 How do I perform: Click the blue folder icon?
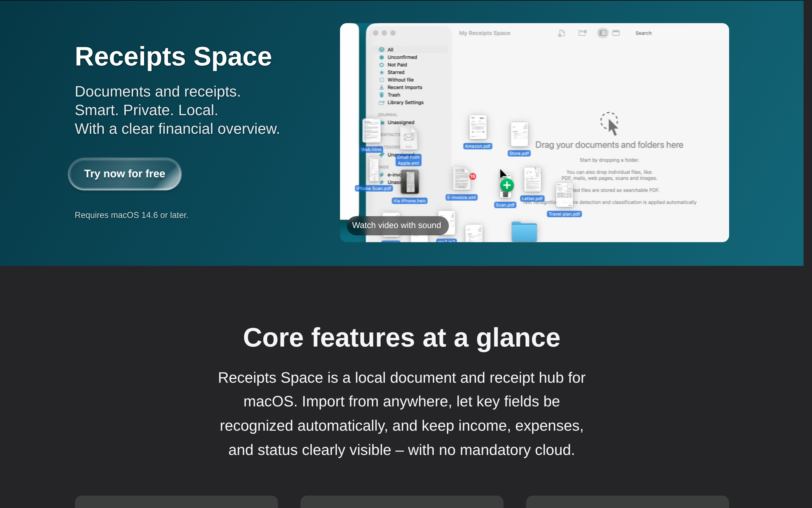click(x=524, y=231)
